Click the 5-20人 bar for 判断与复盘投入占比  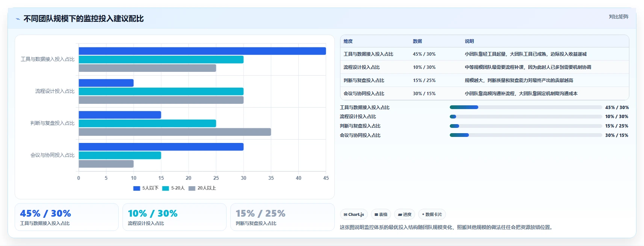[x=147, y=123]
